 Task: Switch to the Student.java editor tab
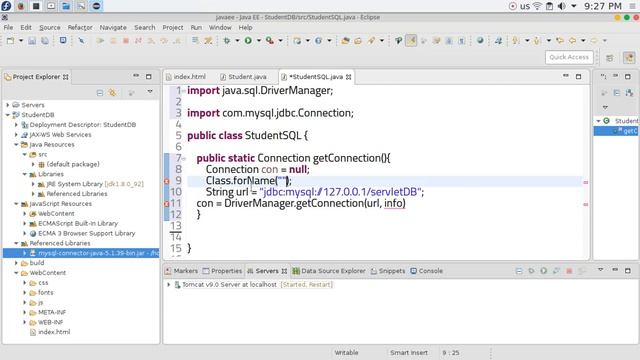point(243,77)
